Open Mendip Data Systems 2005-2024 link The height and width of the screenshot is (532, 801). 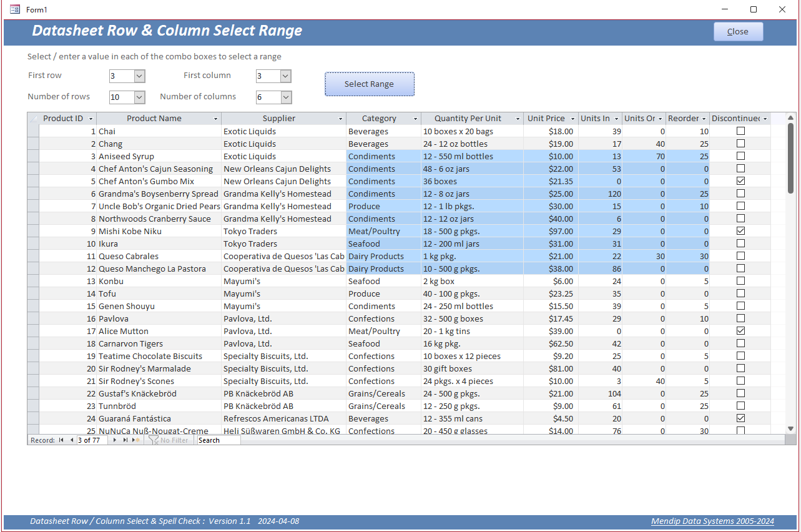712,521
